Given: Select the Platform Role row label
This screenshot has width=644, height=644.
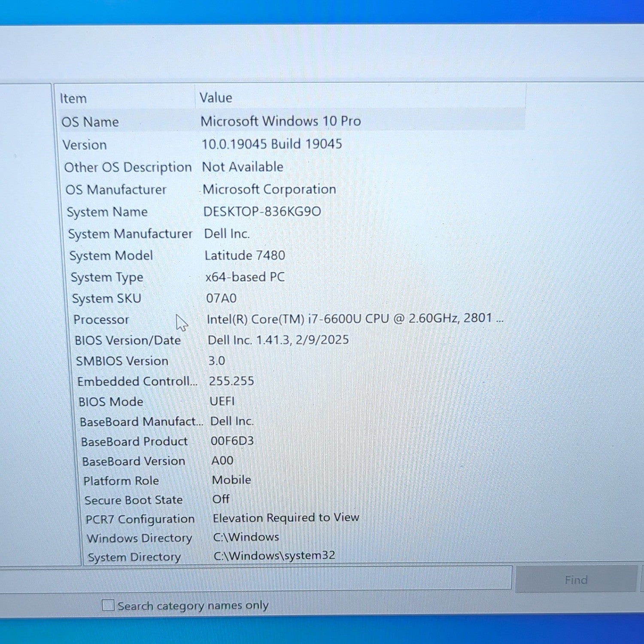Looking at the screenshot, I should 122,481.
